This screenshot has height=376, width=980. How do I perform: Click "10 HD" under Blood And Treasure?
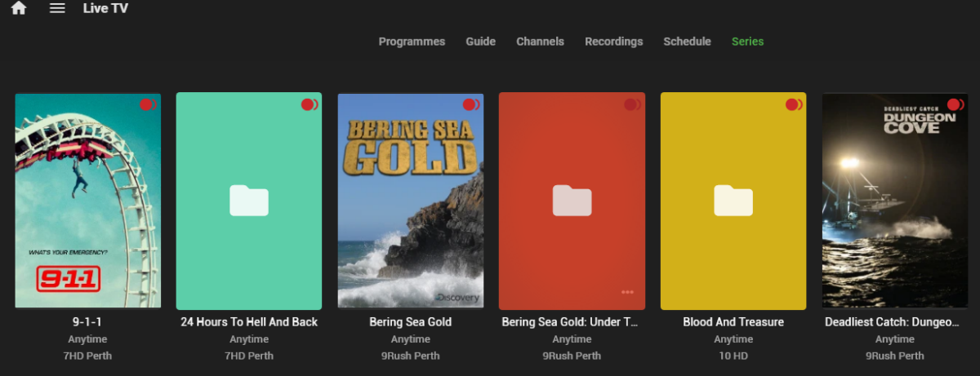pos(733,356)
